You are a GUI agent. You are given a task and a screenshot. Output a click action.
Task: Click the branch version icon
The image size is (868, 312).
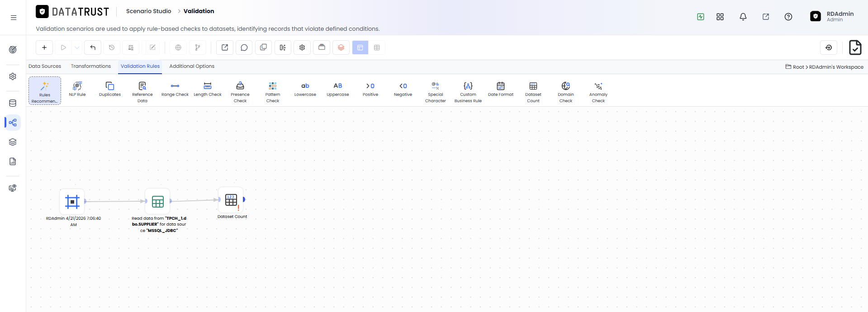click(x=198, y=47)
